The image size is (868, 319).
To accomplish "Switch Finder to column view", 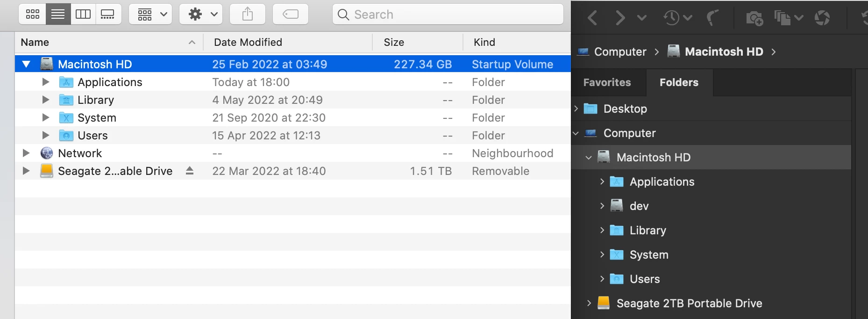I will point(83,14).
